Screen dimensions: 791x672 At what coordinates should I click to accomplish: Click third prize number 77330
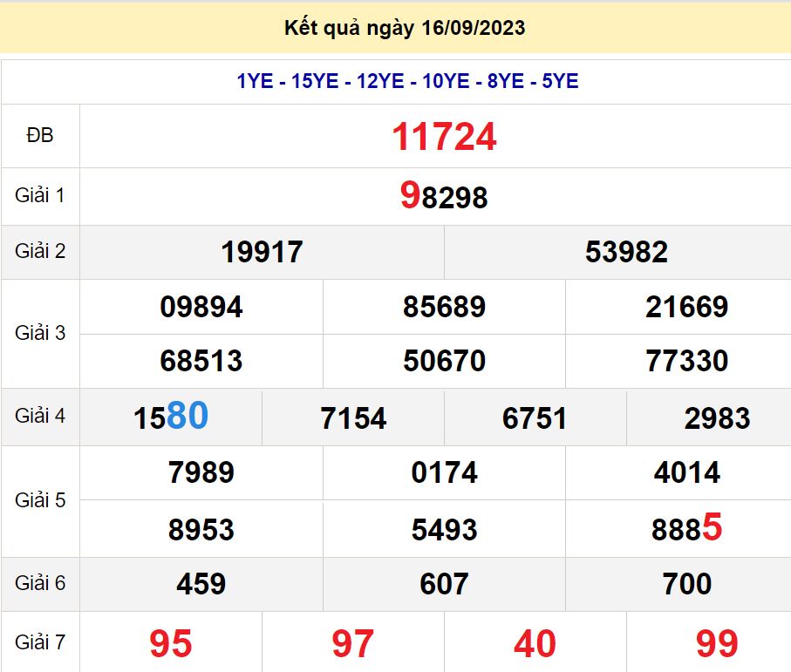click(687, 360)
